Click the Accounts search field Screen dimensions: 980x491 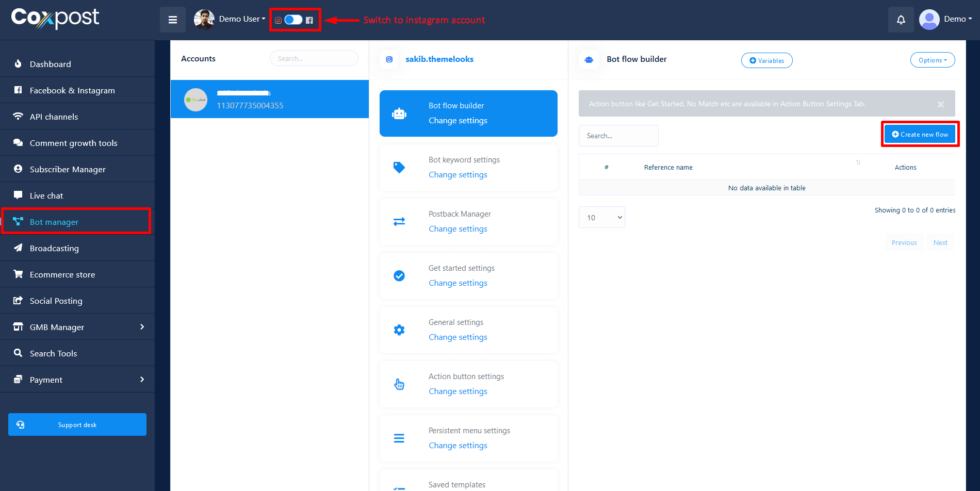314,58
